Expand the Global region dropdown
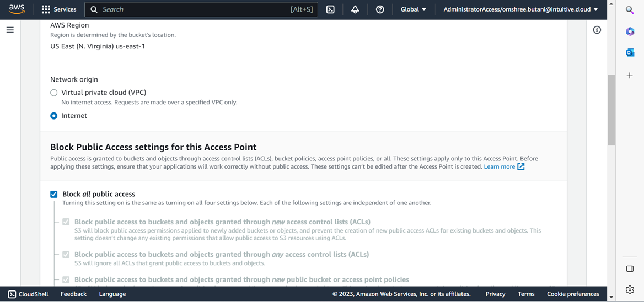644x302 pixels. point(414,9)
